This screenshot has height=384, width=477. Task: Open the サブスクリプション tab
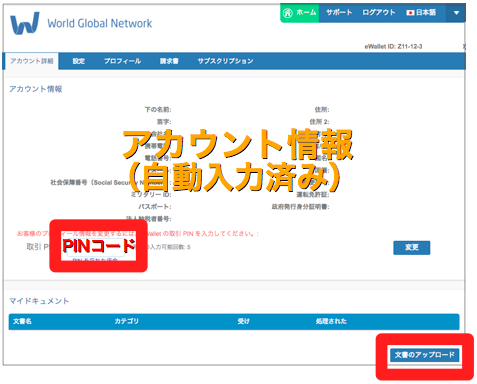225,61
